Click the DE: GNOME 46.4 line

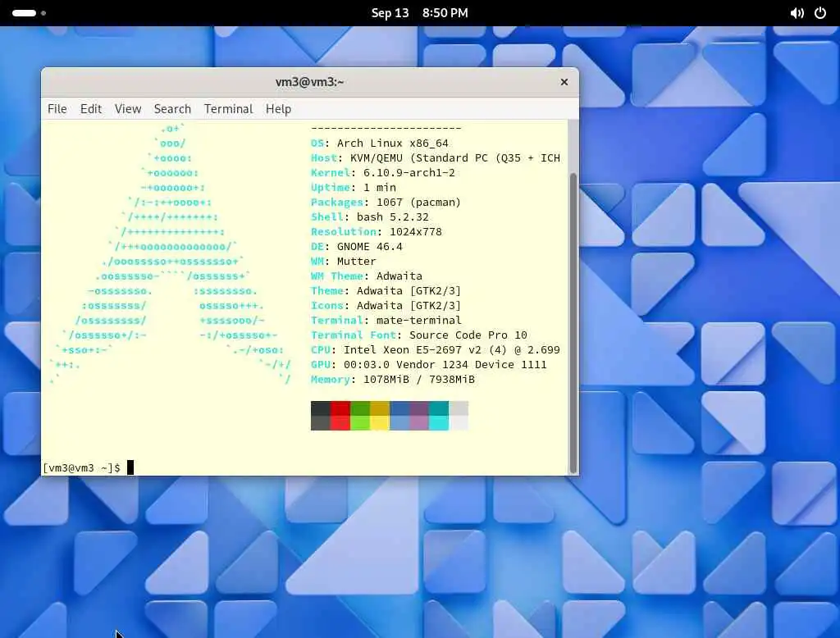tap(356, 246)
